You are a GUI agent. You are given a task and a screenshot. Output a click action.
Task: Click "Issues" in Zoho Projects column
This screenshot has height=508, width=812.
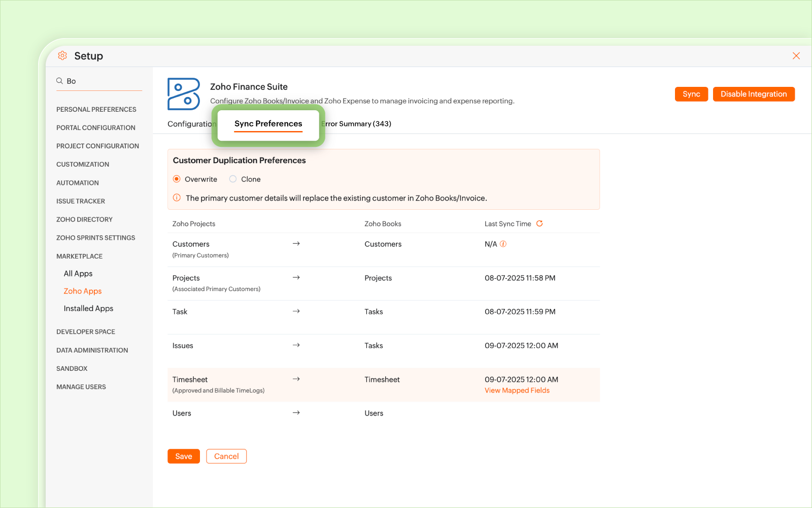coord(183,345)
